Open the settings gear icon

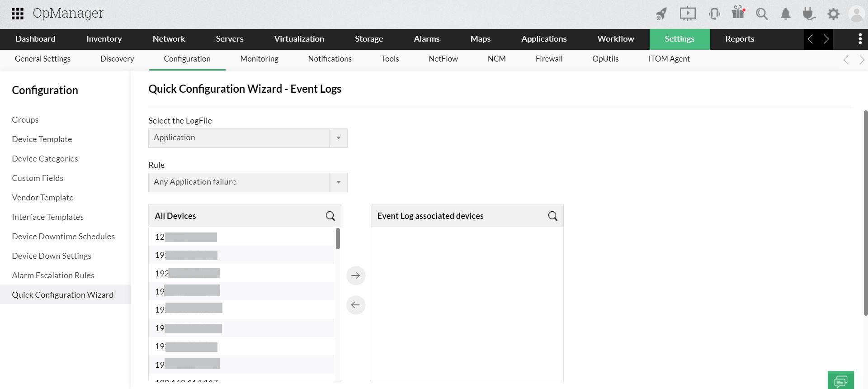click(833, 14)
